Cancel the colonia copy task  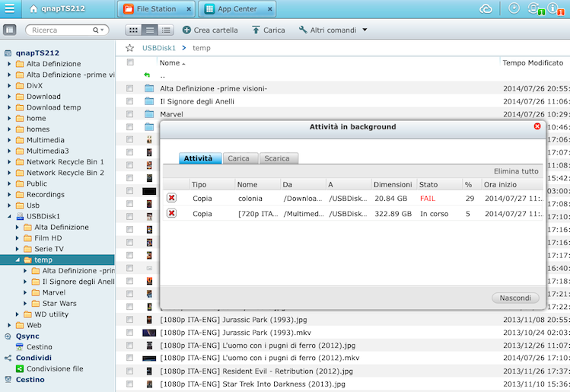coord(171,198)
